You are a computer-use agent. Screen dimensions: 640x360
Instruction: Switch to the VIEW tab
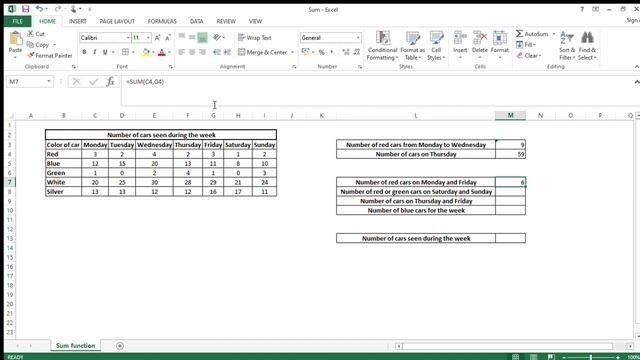tap(256, 21)
